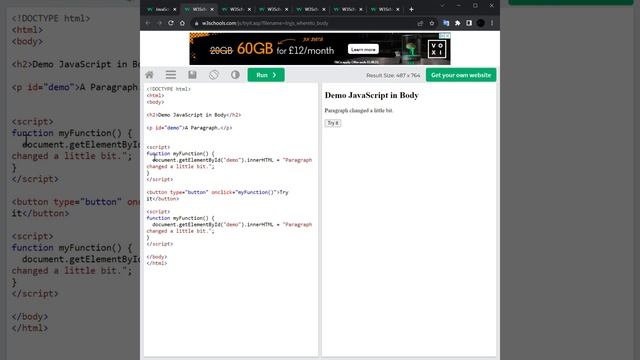Click the save code floppy disk icon
This screenshot has width=640, height=360.
pyautogui.click(x=192, y=75)
